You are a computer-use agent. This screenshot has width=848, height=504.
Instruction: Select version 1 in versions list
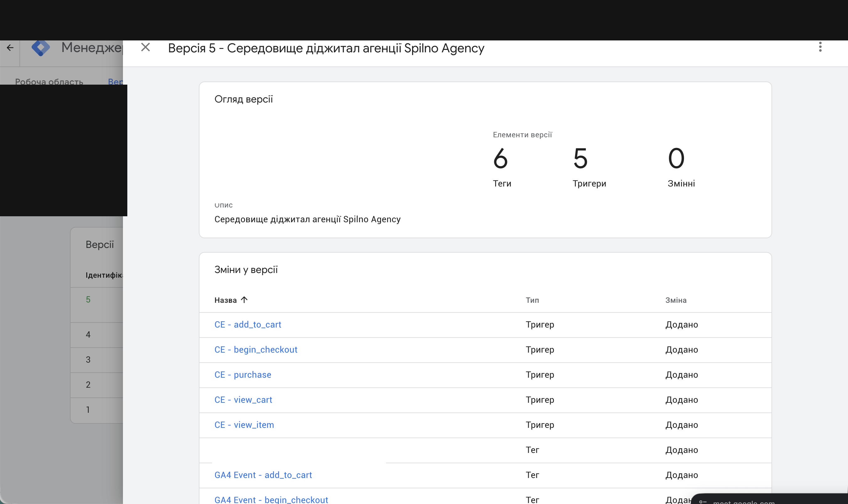88,410
